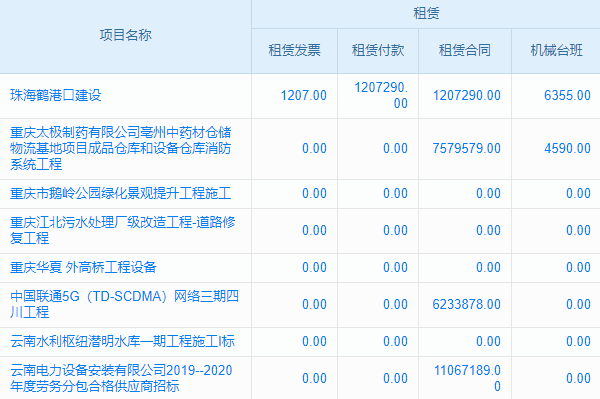This screenshot has width=600, height=399.
Task: Click the 租赁合同 column header
Action: (465, 50)
